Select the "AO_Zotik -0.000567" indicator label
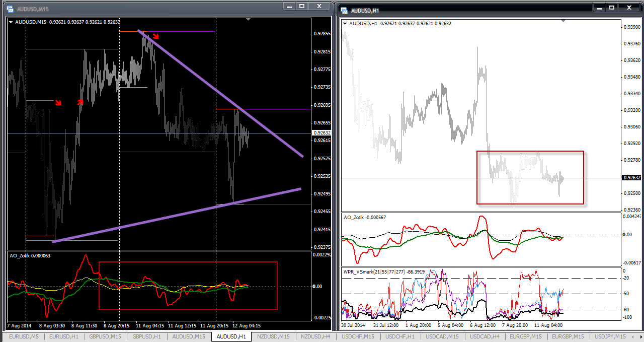The width and height of the screenshot is (644, 342). point(365,217)
